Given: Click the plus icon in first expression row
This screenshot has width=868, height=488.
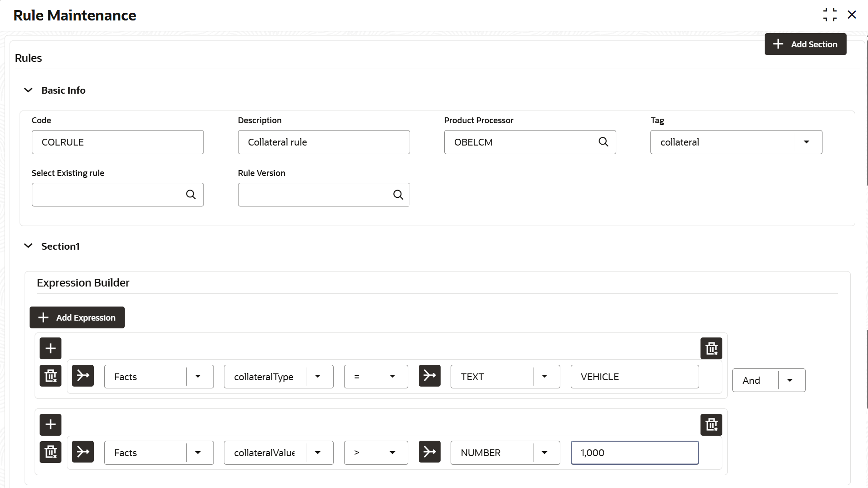Looking at the screenshot, I should click(51, 348).
